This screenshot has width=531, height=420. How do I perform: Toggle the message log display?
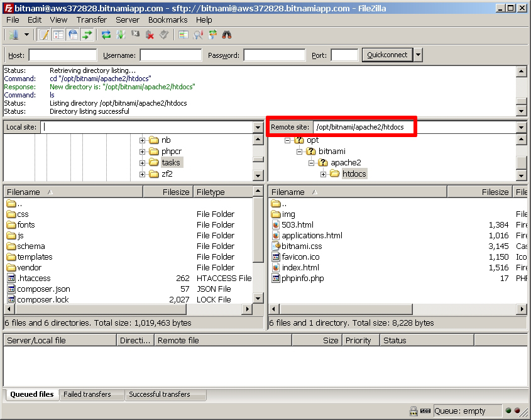click(x=44, y=35)
